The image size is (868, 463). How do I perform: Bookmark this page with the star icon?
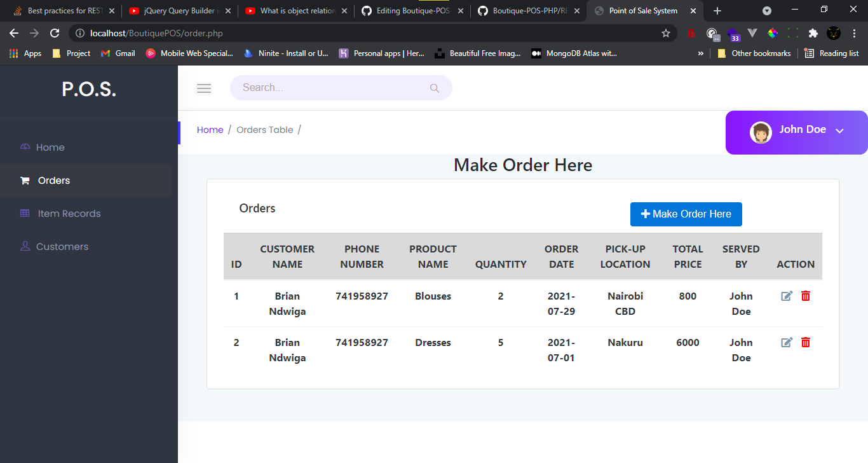click(666, 33)
